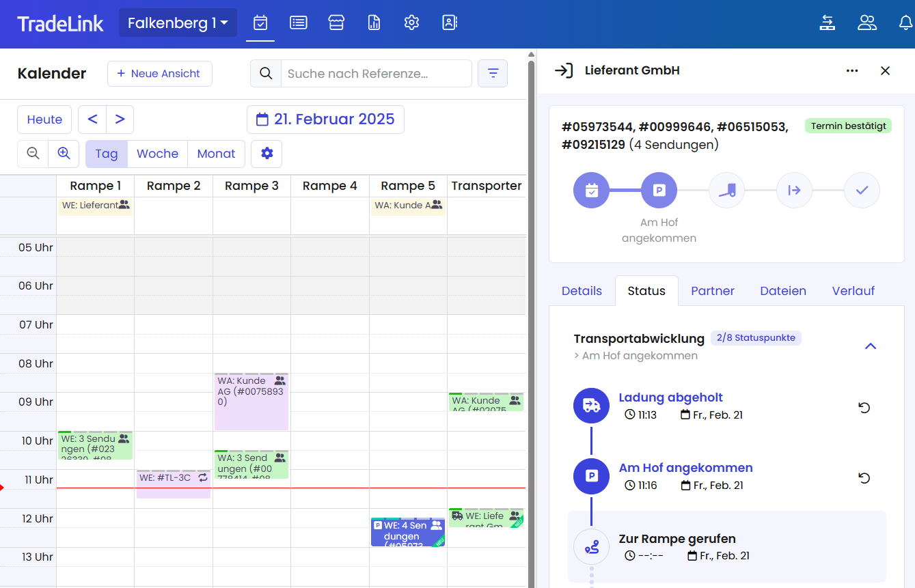
Task: Switch to the Verlauf tab
Action: point(853,291)
